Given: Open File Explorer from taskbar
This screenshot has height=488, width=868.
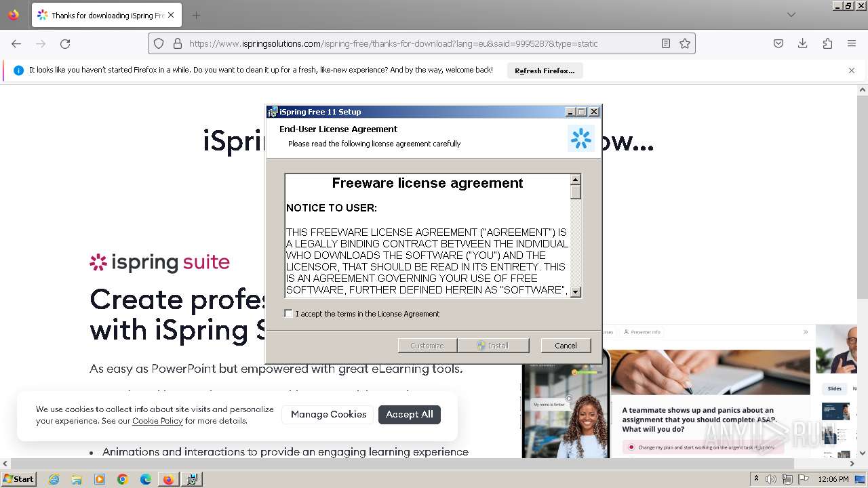Looking at the screenshot, I should click(77, 479).
